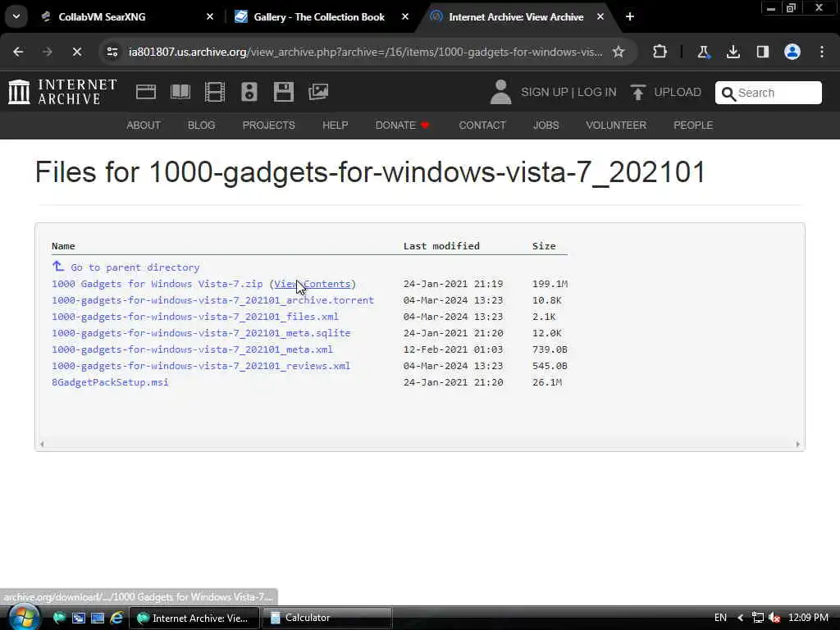This screenshot has width=840, height=630.
Task: Open the _archive.torrent file link
Action: pos(212,300)
